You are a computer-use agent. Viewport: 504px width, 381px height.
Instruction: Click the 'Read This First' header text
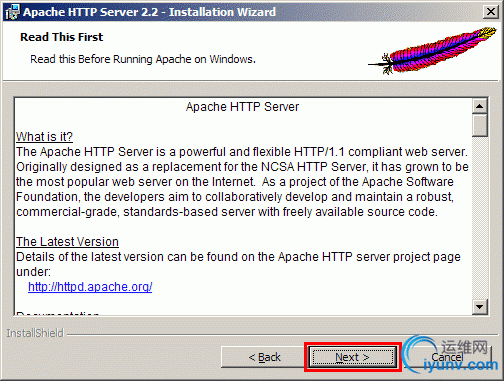(x=62, y=37)
